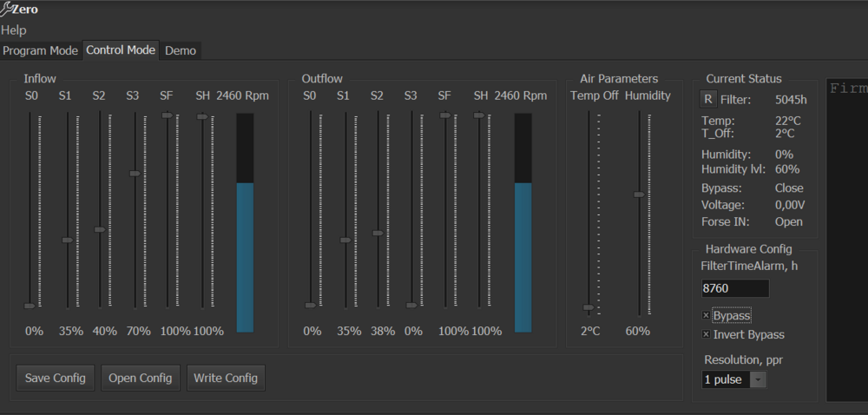Click the Inflow S3 slider handle
The height and width of the screenshot is (415, 868).
pos(135,174)
